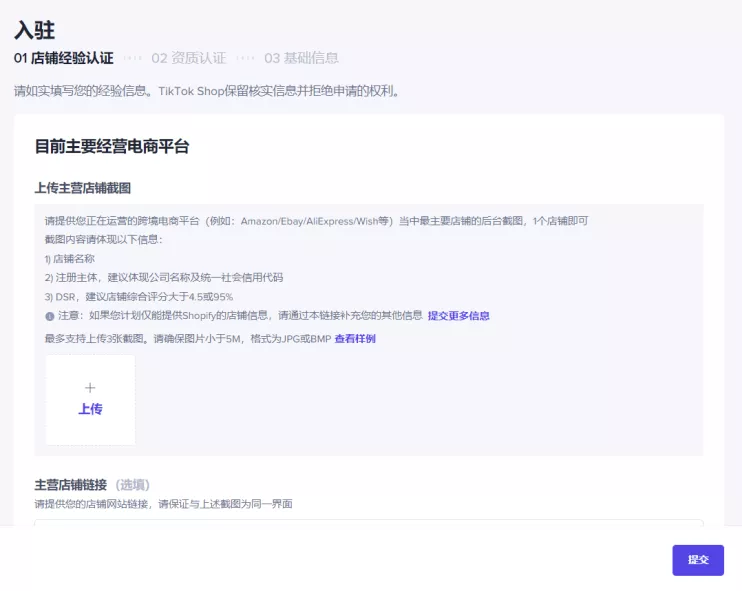Viewport: 742px width, 591px height.
Task: Click the 入驻 page title
Action: [35, 30]
